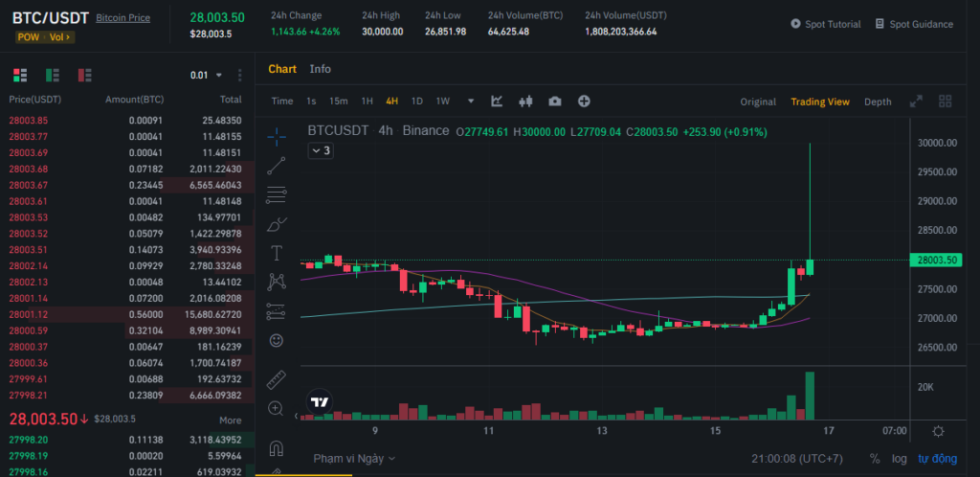Switch to the Info tab

coord(320,69)
